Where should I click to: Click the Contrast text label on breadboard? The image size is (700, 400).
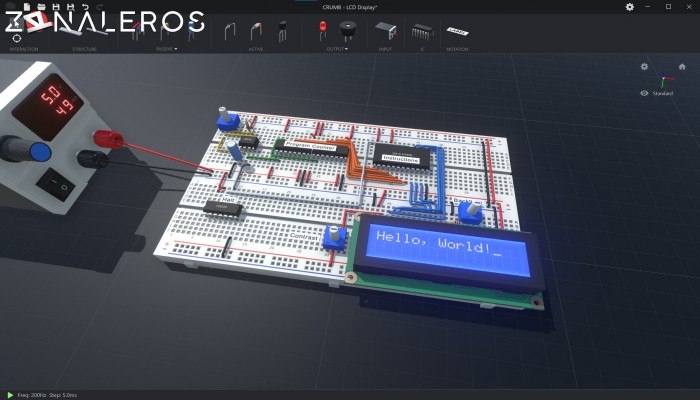coord(304,237)
